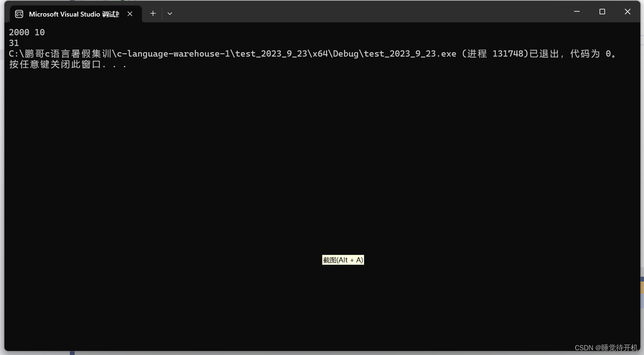644x355 pixels.
Task: Click the console icon in the tab
Action: click(19, 14)
